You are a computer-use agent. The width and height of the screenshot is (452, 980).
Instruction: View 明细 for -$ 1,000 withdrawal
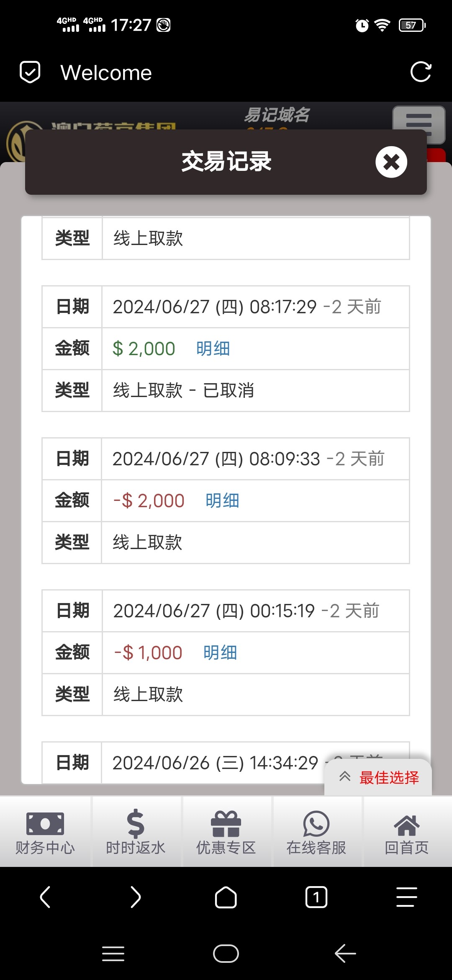tap(220, 652)
